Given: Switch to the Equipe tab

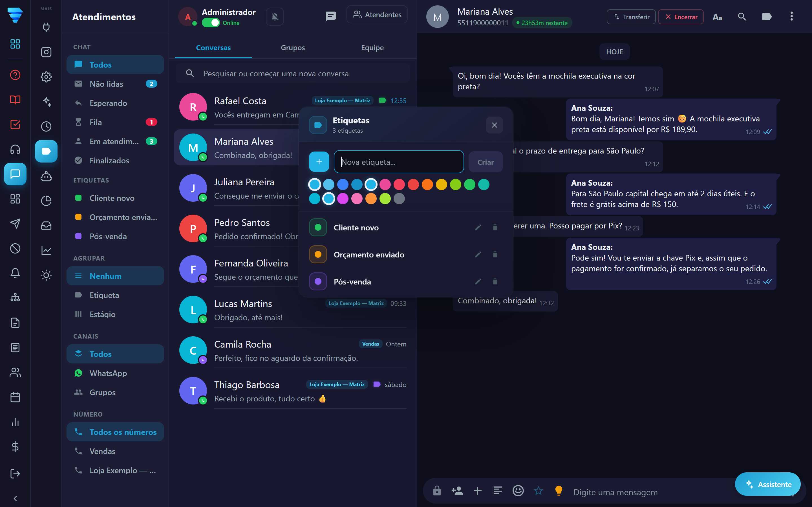Looking at the screenshot, I should (x=372, y=48).
